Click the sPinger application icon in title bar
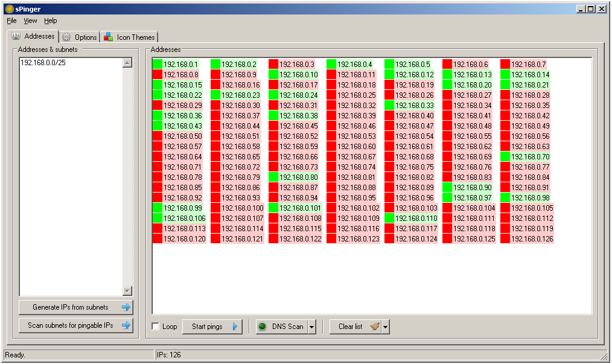The width and height of the screenshot is (612, 364). coord(10,9)
